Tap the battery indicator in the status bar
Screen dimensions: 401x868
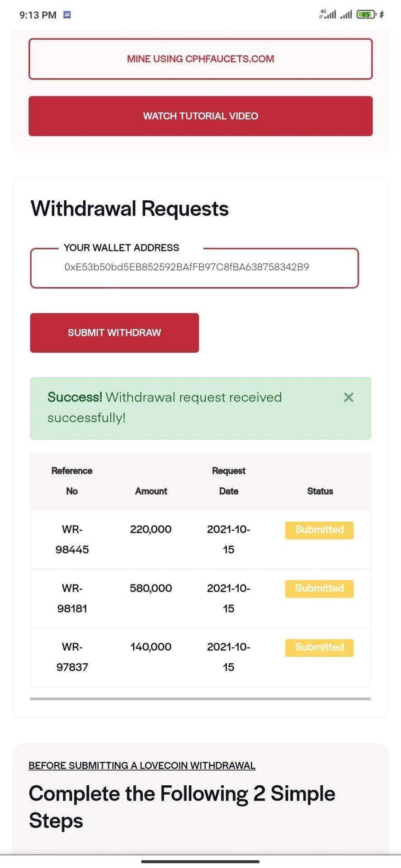(366, 14)
